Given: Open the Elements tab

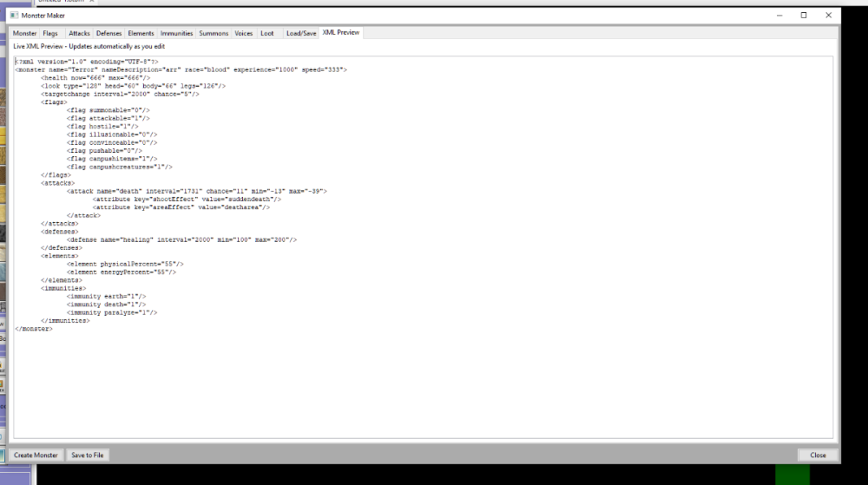Looking at the screenshot, I should (141, 33).
